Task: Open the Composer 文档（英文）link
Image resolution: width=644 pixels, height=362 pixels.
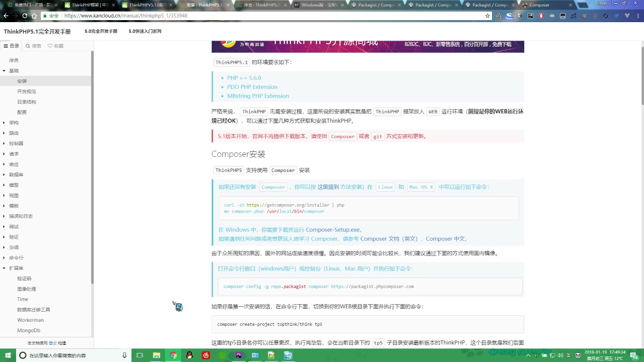Action: click(389, 239)
